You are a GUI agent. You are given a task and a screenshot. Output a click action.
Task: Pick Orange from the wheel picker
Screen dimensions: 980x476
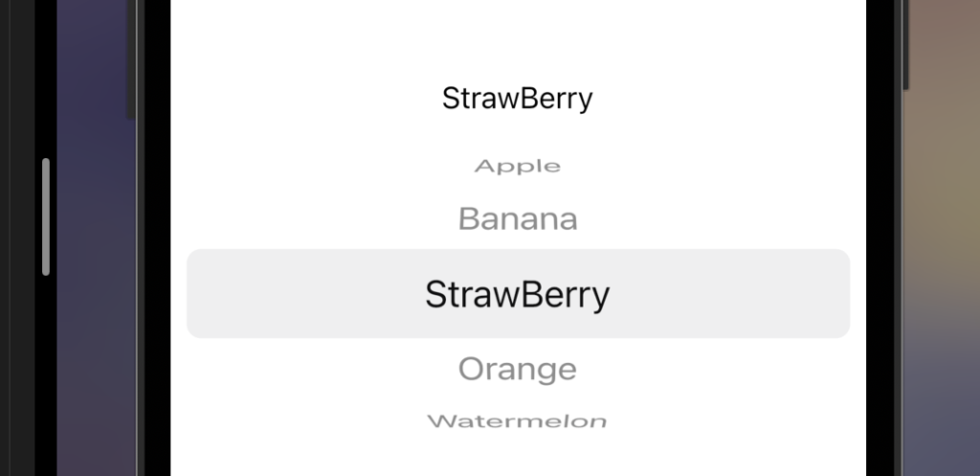point(518,369)
